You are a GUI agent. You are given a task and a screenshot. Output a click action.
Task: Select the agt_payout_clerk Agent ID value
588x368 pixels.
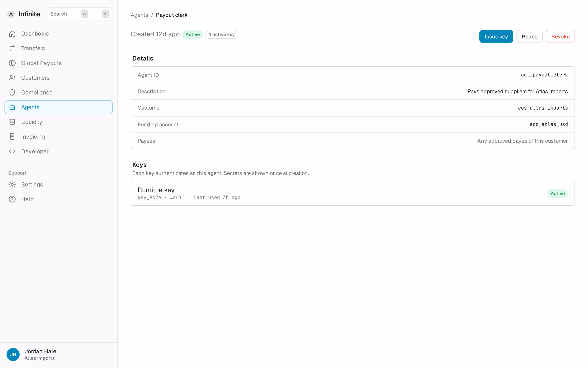(x=544, y=75)
